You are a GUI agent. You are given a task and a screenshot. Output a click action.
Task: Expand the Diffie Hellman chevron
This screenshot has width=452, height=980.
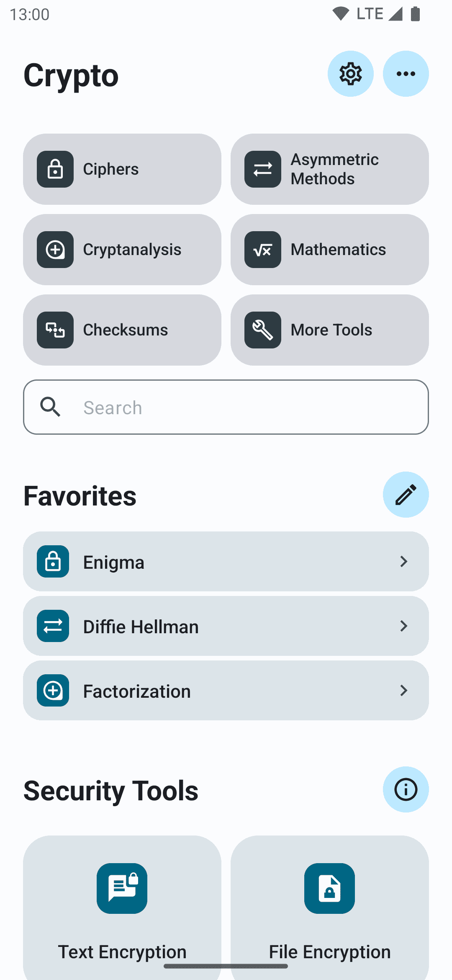(x=403, y=626)
